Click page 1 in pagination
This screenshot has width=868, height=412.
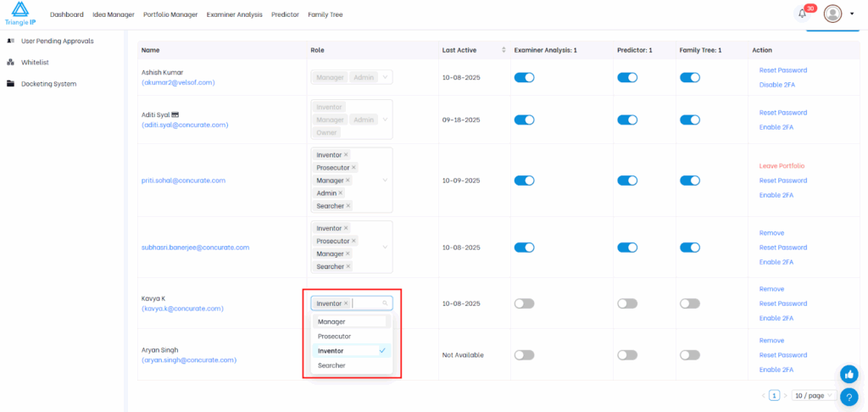774,396
